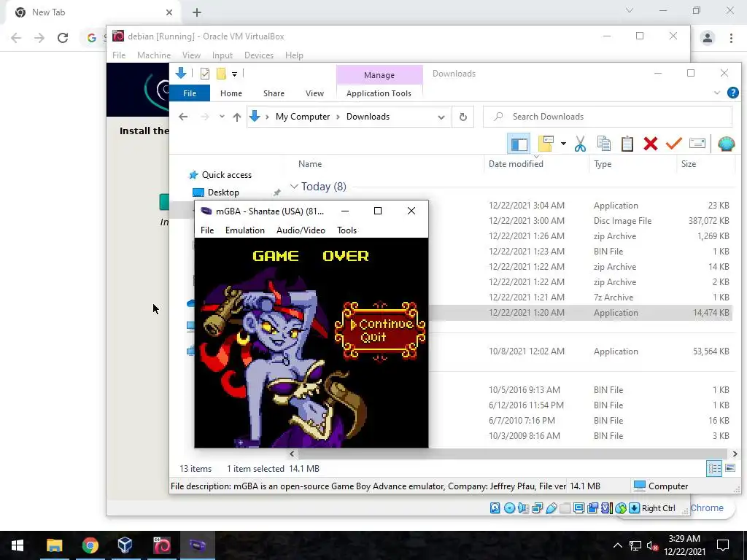Open VirtualBox Devices menu
The image size is (747, 560).
click(259, 55)
